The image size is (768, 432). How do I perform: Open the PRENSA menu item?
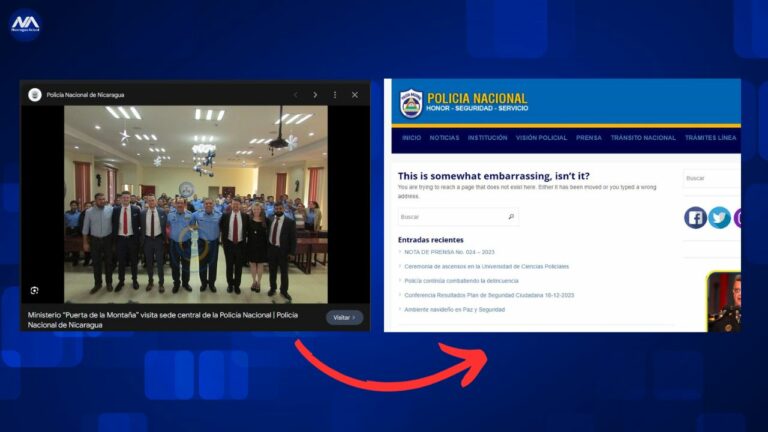point(589,138)
